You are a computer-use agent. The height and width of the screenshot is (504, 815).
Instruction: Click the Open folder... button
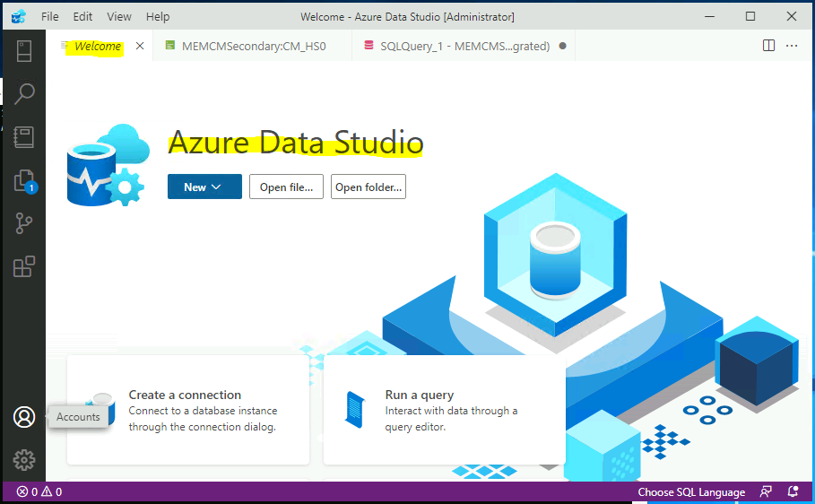(368, 187)
